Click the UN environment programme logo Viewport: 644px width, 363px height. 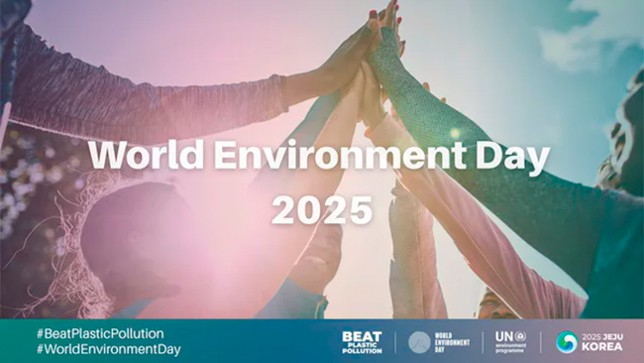point(510,342)
